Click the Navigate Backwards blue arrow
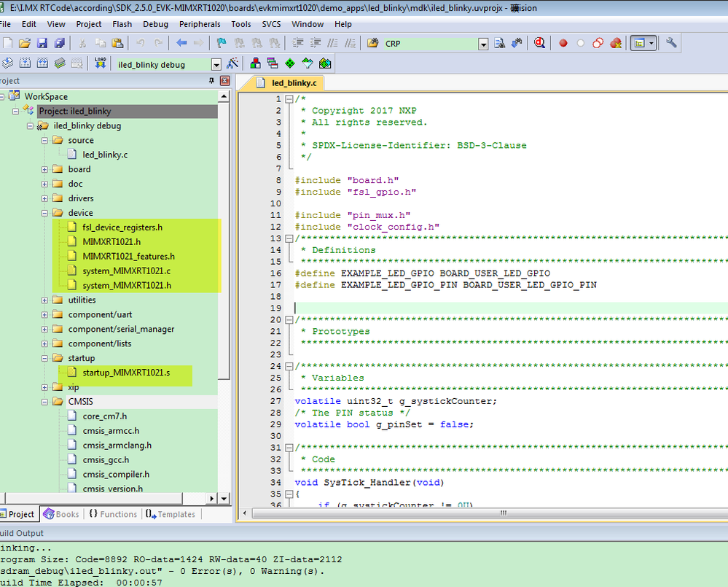 click(181, 44)
